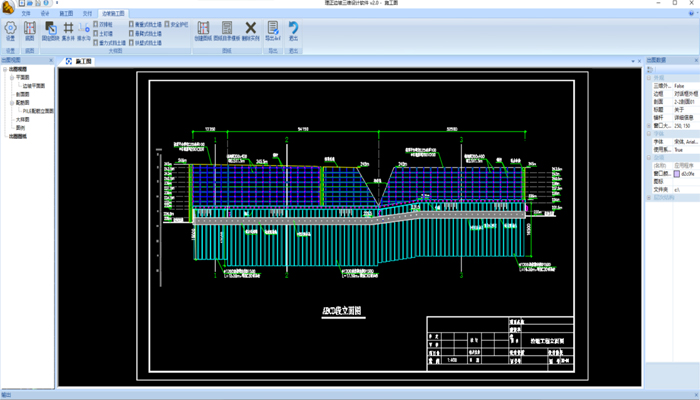Click the 创建图纸 create drawing icon
Image resolution: width=700 pixels, height=400 pixels.
pos(203,30)
